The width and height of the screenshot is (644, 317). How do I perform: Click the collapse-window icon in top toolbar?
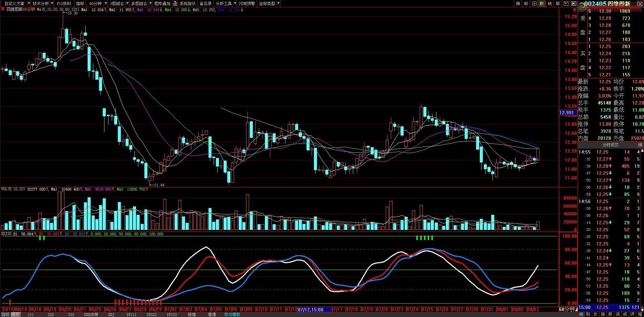tap(566, 3)
